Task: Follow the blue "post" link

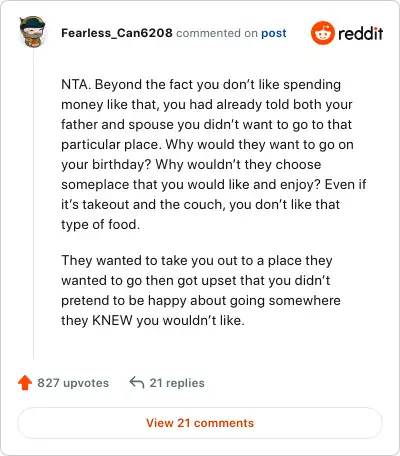Action: tap(274, 33)
